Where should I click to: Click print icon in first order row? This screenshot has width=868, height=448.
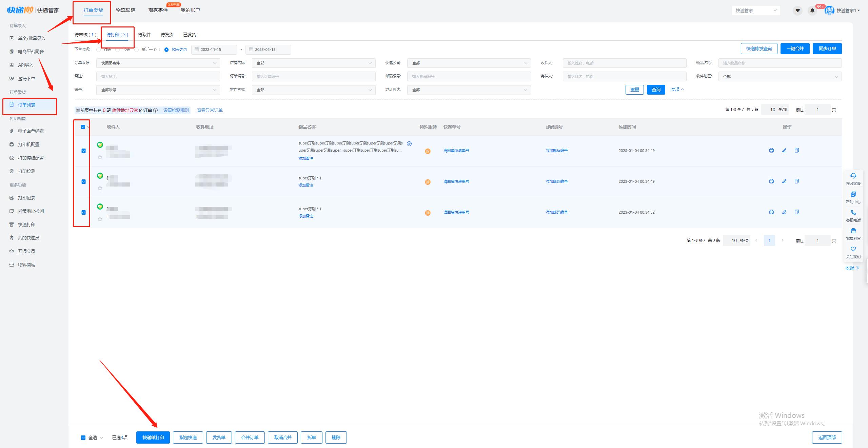(771, 150)
